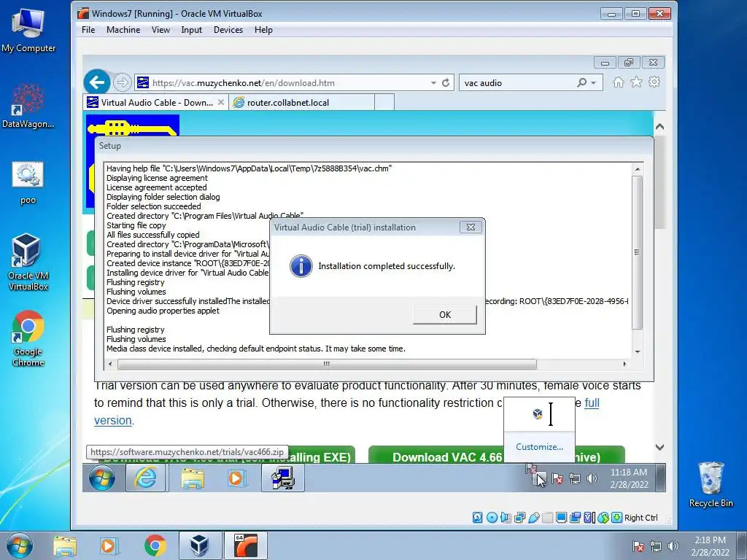Image resolution: width=747 pixels, height=560 pixels.
Task: Click the keyboard capture arrow beside Right Ctrl
Action: point(616,518)
